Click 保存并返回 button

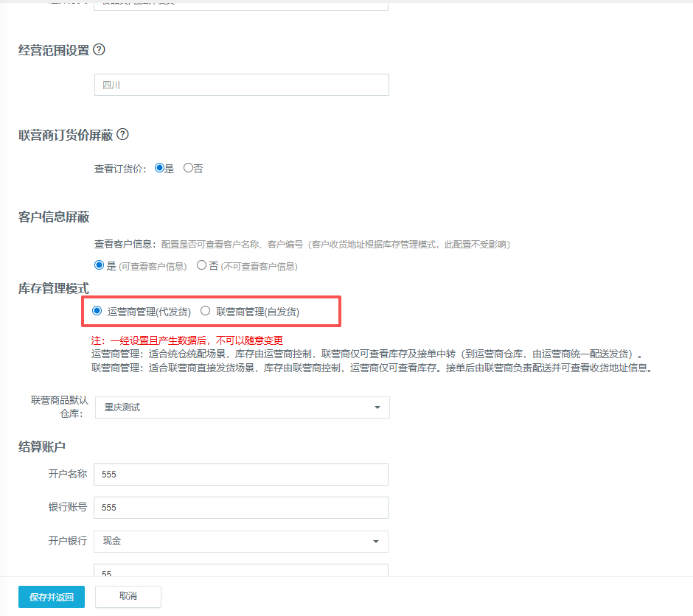point(52,597)
